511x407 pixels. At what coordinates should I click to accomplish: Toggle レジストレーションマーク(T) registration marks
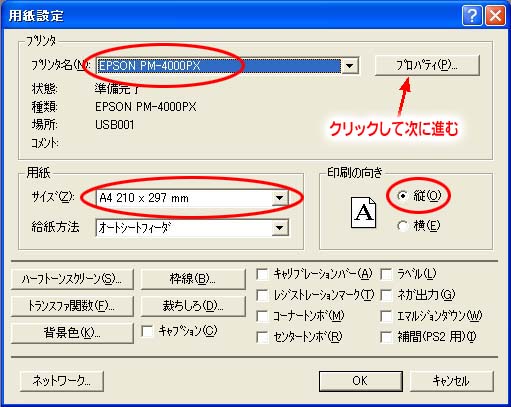coord(263,295)
